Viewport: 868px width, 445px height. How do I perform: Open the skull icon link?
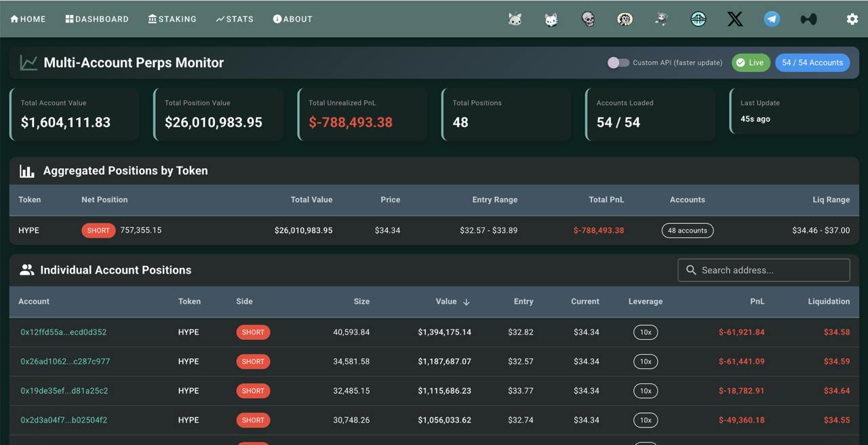[588, 19]
